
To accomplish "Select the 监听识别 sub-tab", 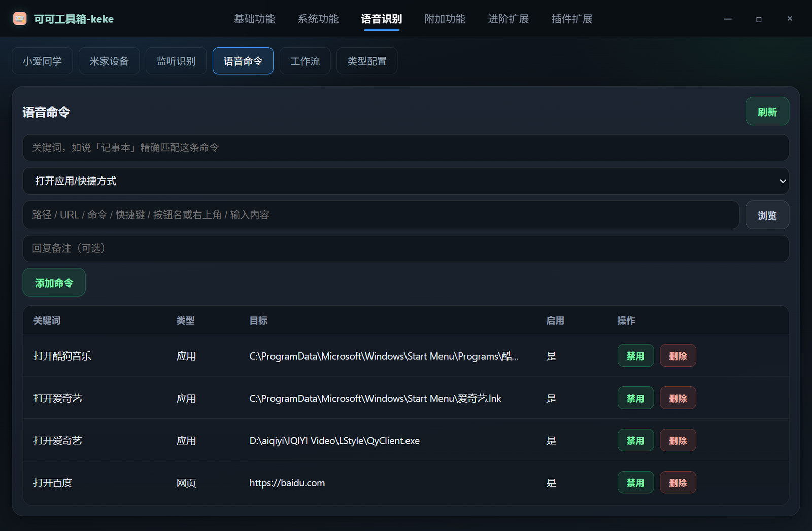I will point(176,61).
